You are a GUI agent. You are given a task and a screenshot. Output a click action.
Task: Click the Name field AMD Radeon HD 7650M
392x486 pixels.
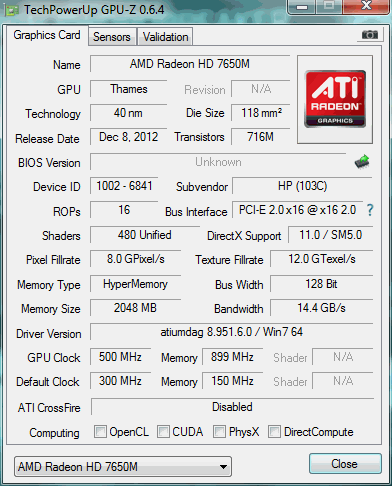pos(190,64)
